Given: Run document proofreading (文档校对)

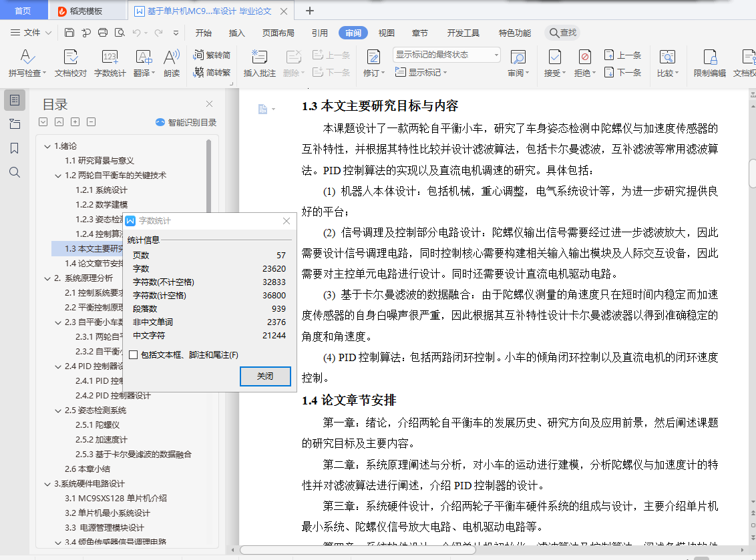Looking at the screenshot, I should pyautogui.click(x=70, y=63).
